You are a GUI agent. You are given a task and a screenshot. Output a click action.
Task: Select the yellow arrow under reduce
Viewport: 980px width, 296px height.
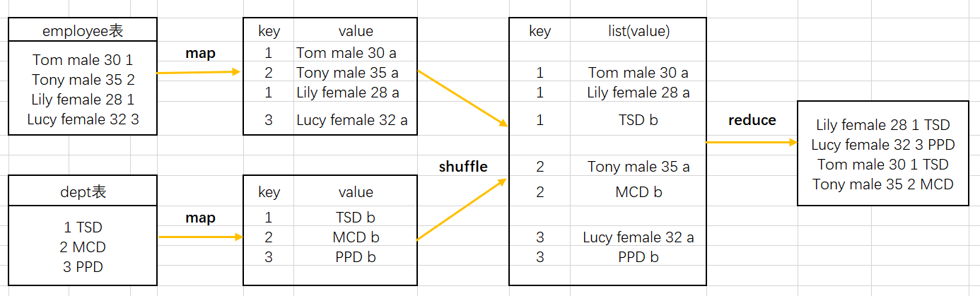coord(752,142)
